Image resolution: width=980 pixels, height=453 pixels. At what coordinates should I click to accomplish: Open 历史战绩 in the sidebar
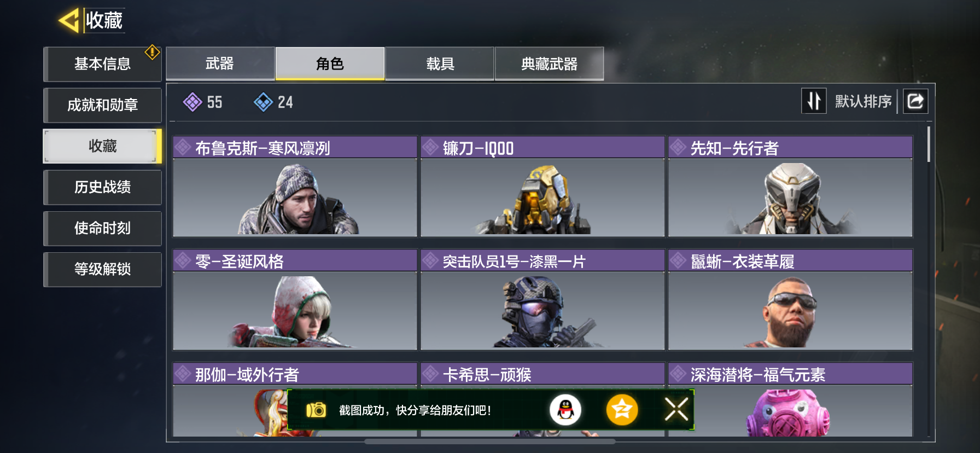point(103,187)
